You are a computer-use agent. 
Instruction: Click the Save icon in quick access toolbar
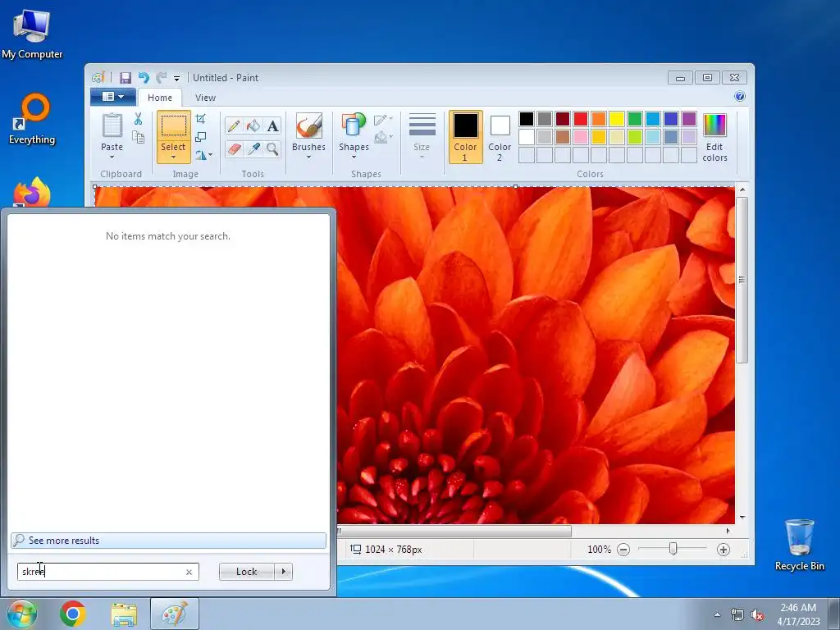pyautogui.click(x=125, y=78)
